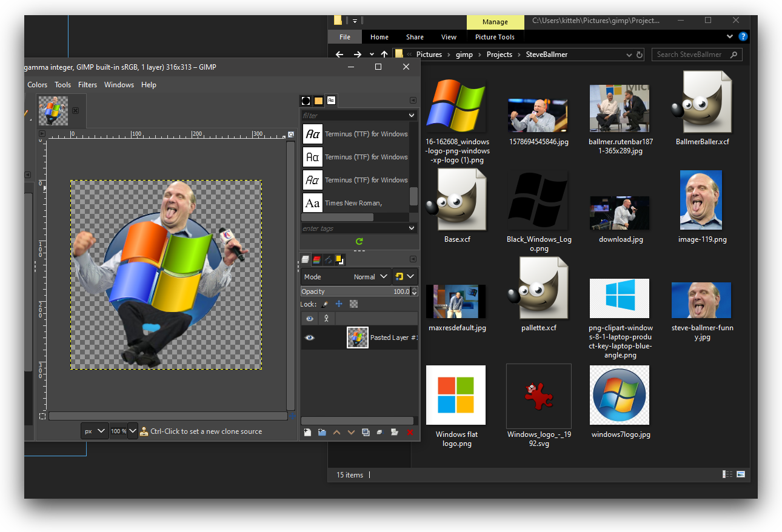Open the enter tags dropdown
Screen dimensions: 782x532
412,228
